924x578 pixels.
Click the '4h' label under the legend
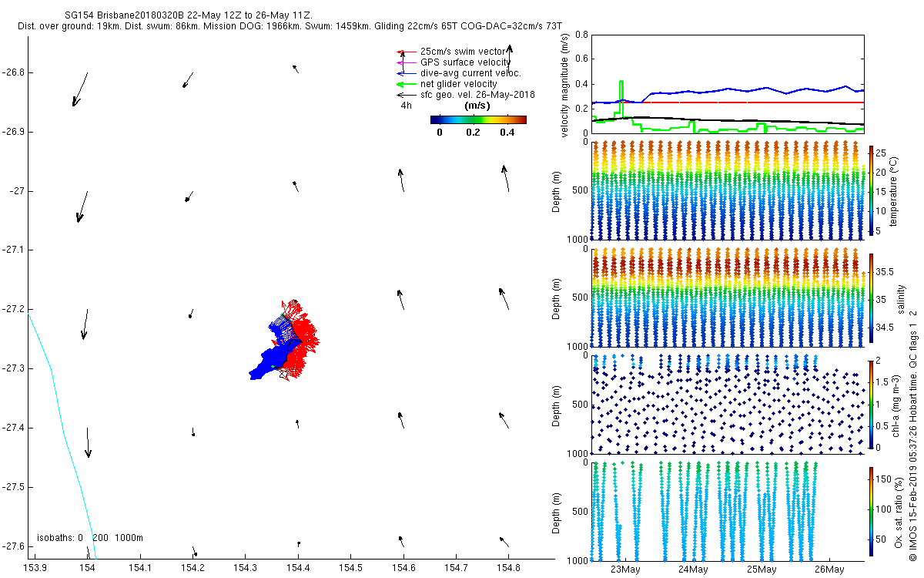coord(406,106)
